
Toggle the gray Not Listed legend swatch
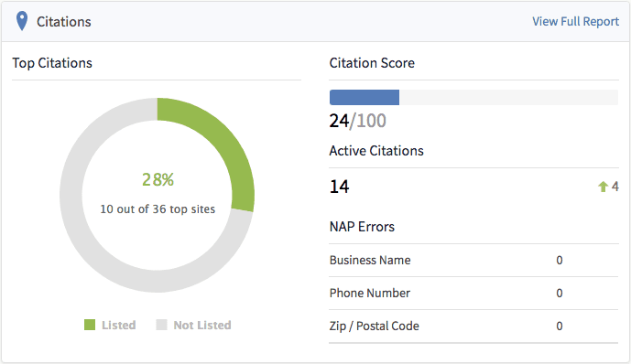(x=161, y=325)
